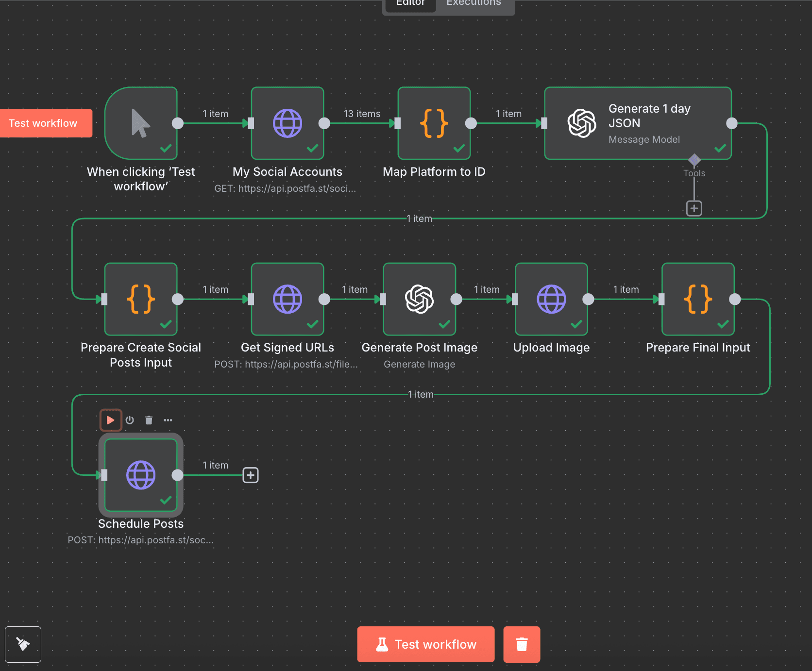Image resolution: width=812 pixels, height=671 pixels.
Task: Switch to the Editor tab
Action: pos(410,4)
